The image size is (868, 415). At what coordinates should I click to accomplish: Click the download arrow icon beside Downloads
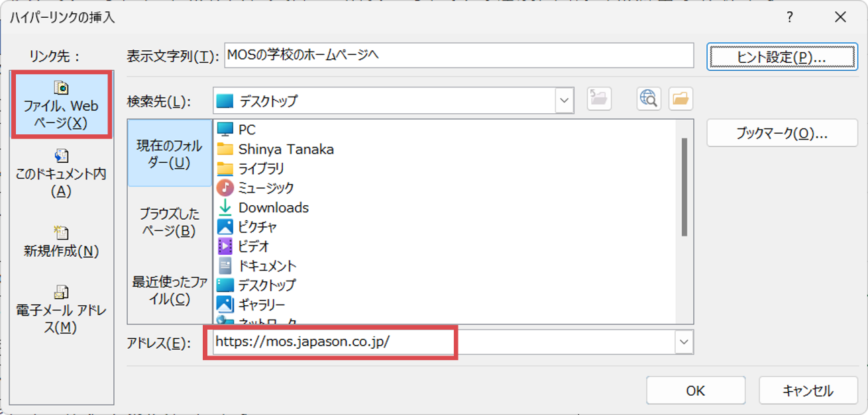point(225,207)
